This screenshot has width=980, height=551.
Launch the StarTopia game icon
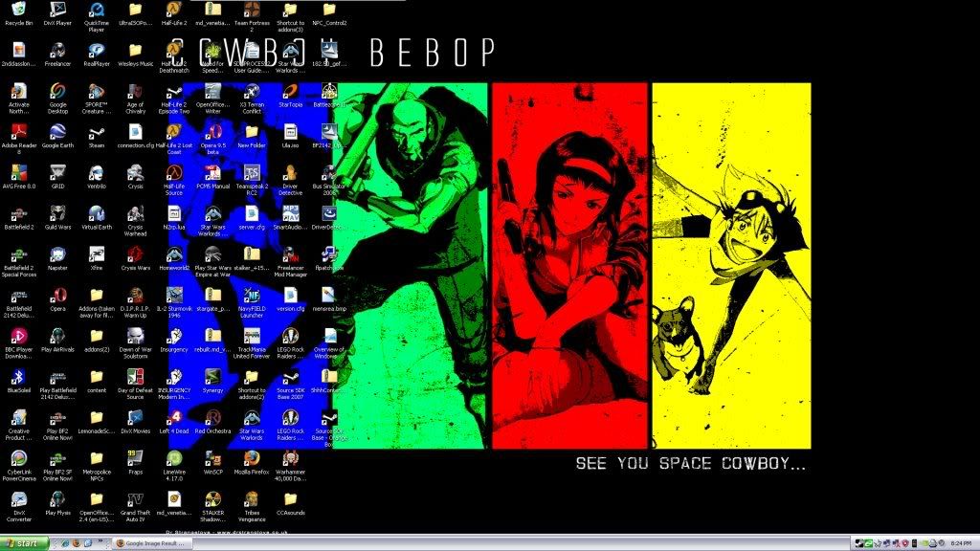click(291, 95)
